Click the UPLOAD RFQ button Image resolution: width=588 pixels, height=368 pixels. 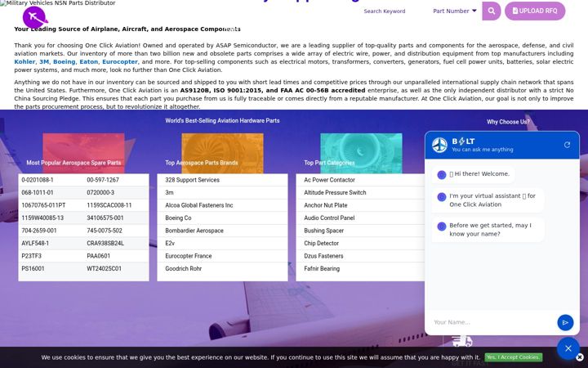(535, 11)
